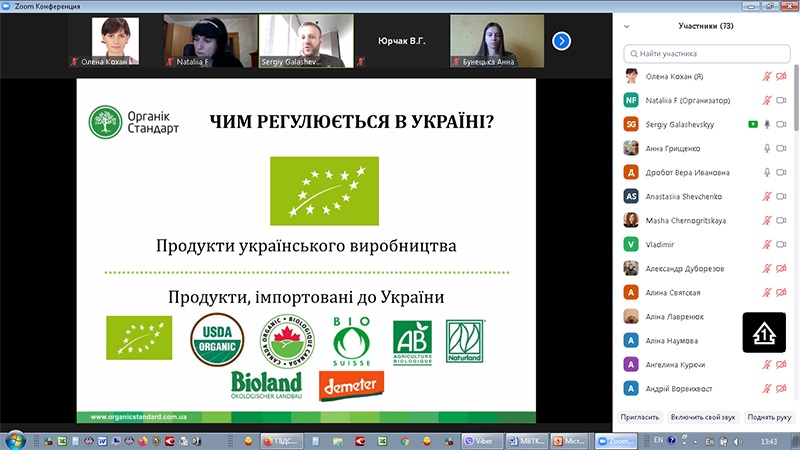
Task: Click AS avatar of Anastasiia Shevchenko
Action: [631, 196]
